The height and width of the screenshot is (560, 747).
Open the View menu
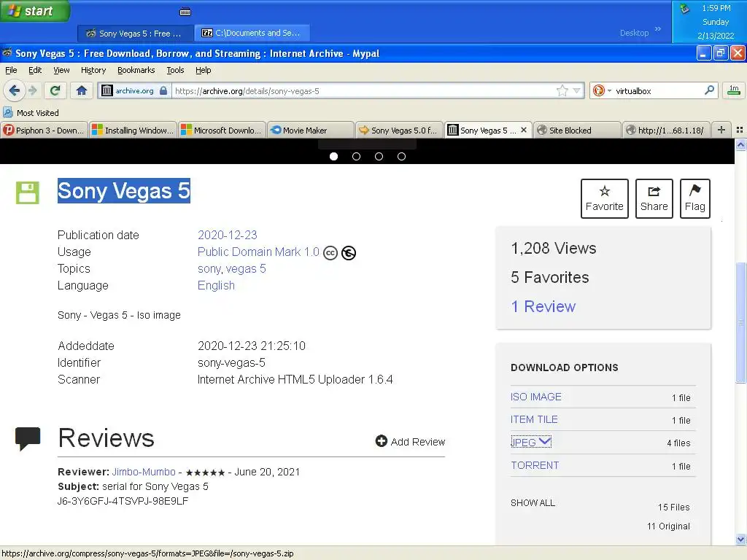(x=61, y=70)
